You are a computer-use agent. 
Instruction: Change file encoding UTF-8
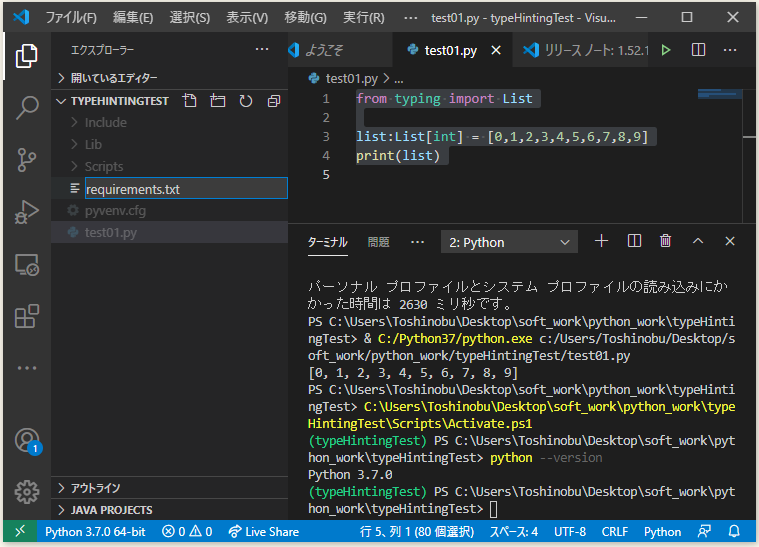click(x=570, y=532)
